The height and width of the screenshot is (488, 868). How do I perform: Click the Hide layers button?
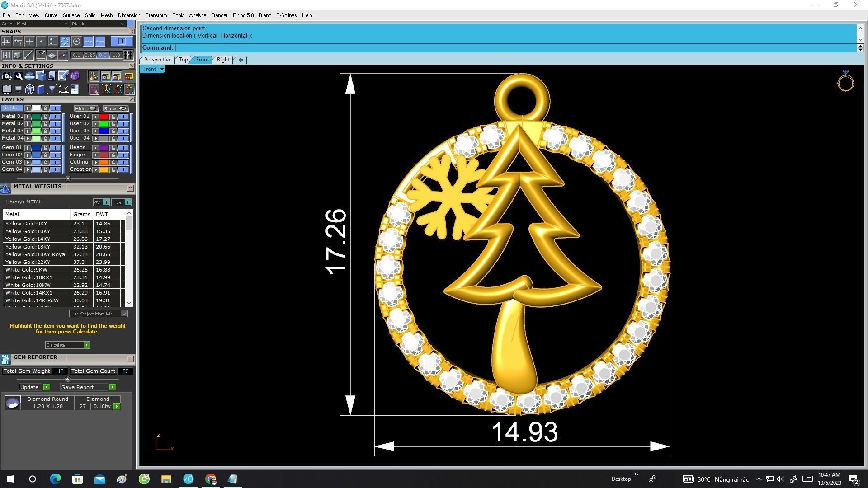(86, 109)
